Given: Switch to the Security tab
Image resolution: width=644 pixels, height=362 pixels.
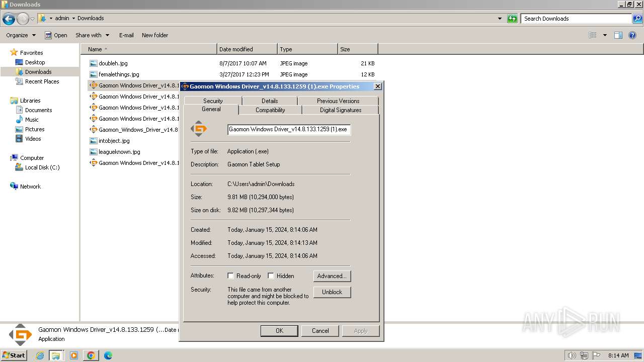Looking at the screenshot, I should coord(213,101).
